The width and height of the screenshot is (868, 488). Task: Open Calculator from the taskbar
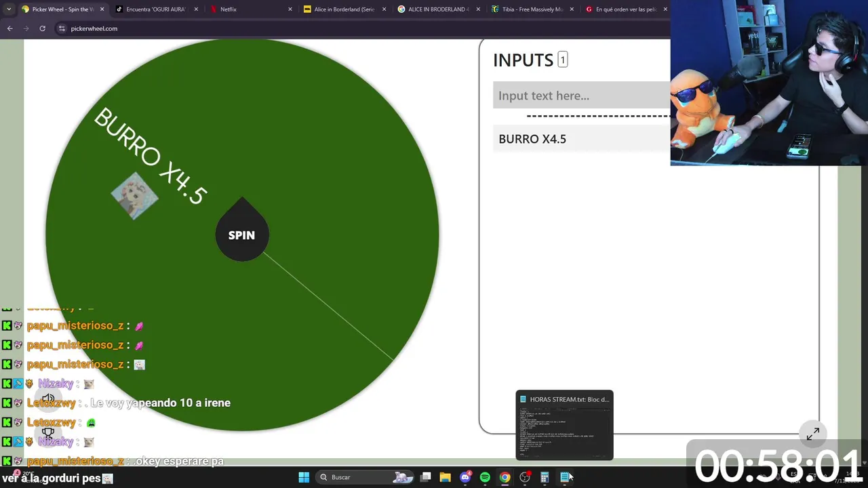pyautogui.click(x=545, y=477)
